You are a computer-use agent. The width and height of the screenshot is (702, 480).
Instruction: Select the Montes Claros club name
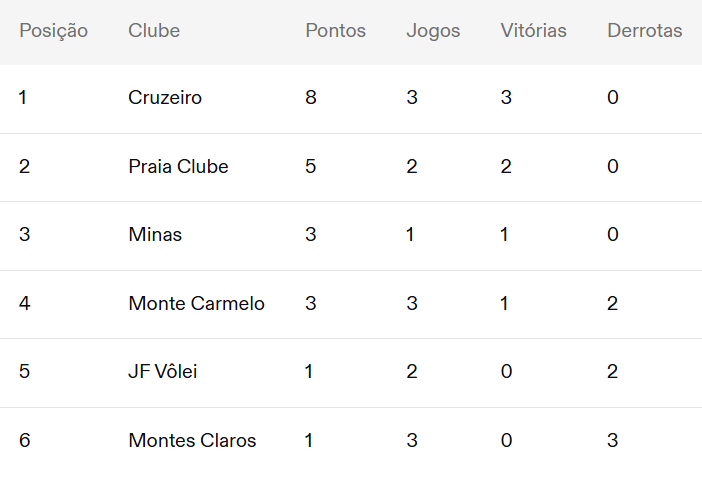click(192, 441)
